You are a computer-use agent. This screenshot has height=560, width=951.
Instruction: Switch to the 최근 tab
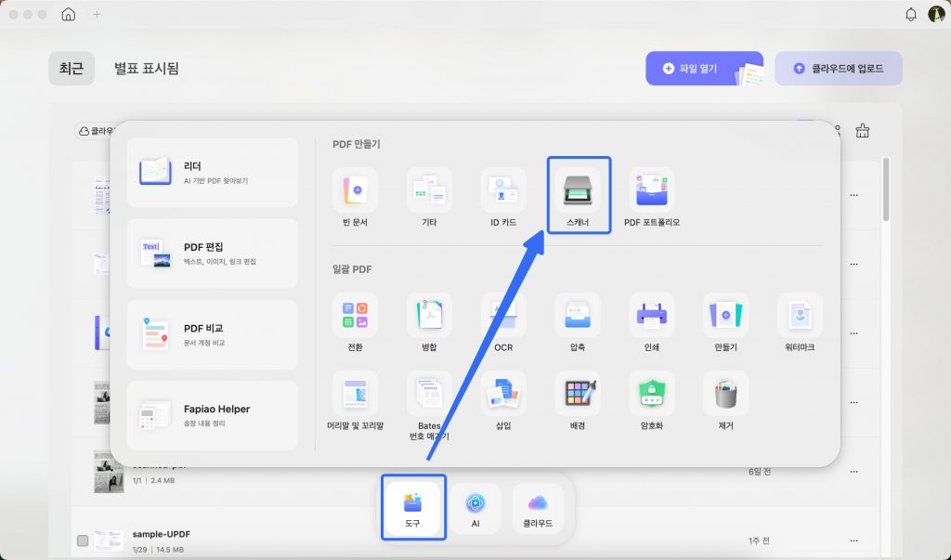(x=71, y=68)
